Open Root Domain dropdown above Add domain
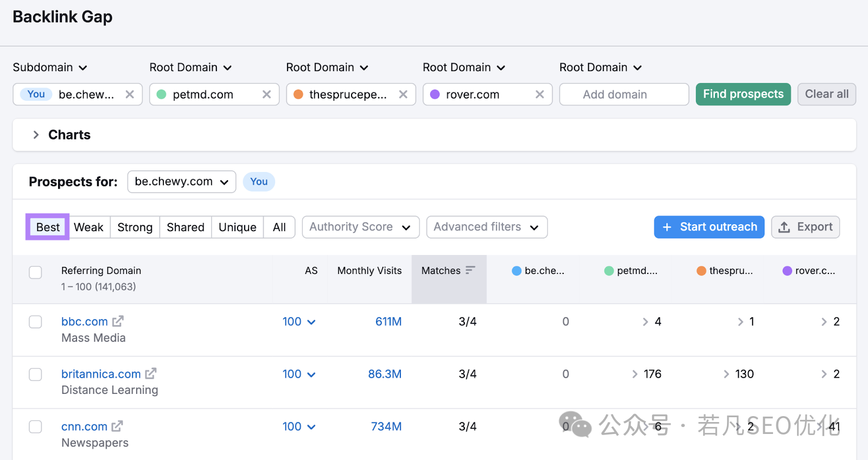 (601, 67)
